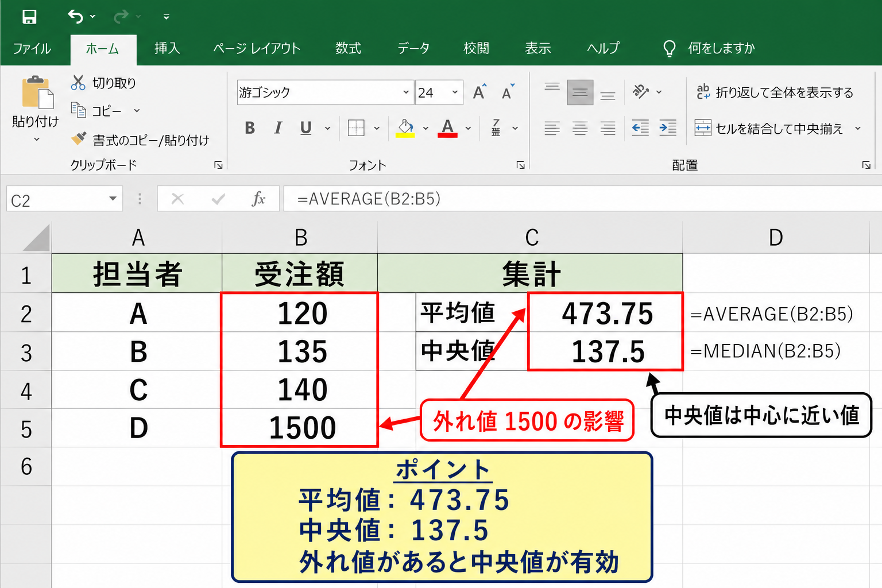The width and height of the screenshot is (882, 588).
Task: Toggle Underline formatting
Action: (306, 128)
